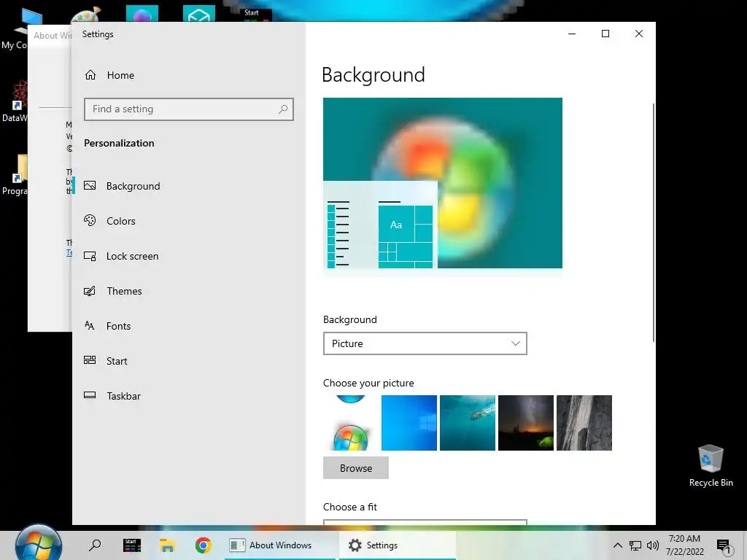Click the Settings window vertical scrollbar

click(x=653, y=222)
